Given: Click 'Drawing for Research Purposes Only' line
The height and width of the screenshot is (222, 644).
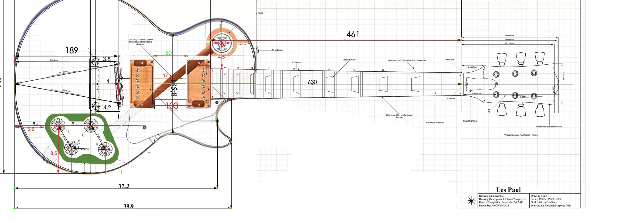Looking at the screenshot, I should point(551,206).
